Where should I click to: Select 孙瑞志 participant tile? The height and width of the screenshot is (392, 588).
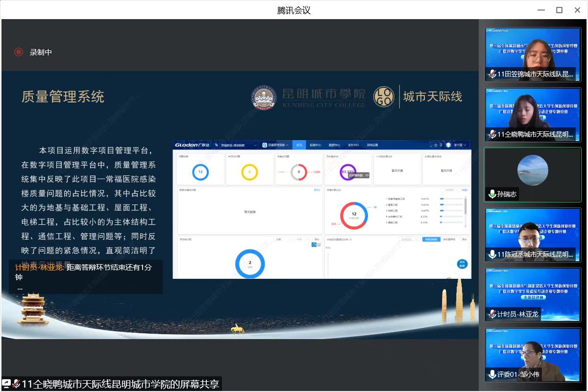click(533, 174)
